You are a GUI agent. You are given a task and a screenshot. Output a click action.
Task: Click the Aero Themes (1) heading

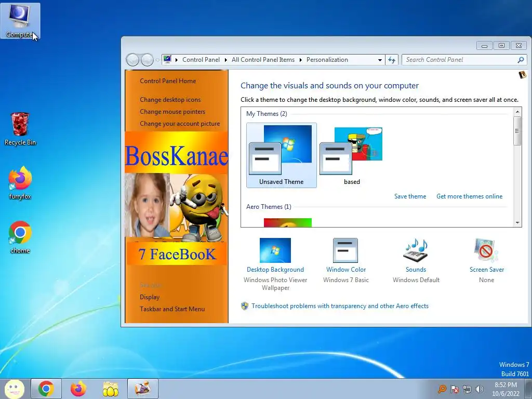point(269,207)
